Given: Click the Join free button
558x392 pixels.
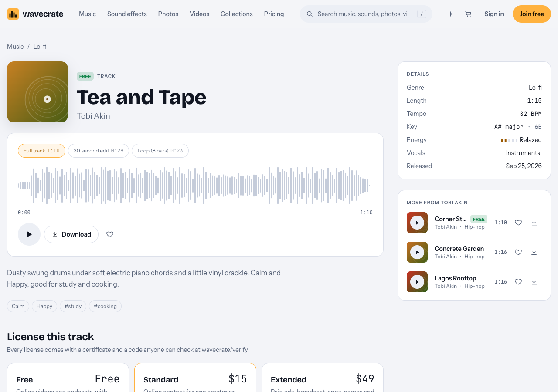Looking at the screenshot, I should pos(532,14).
